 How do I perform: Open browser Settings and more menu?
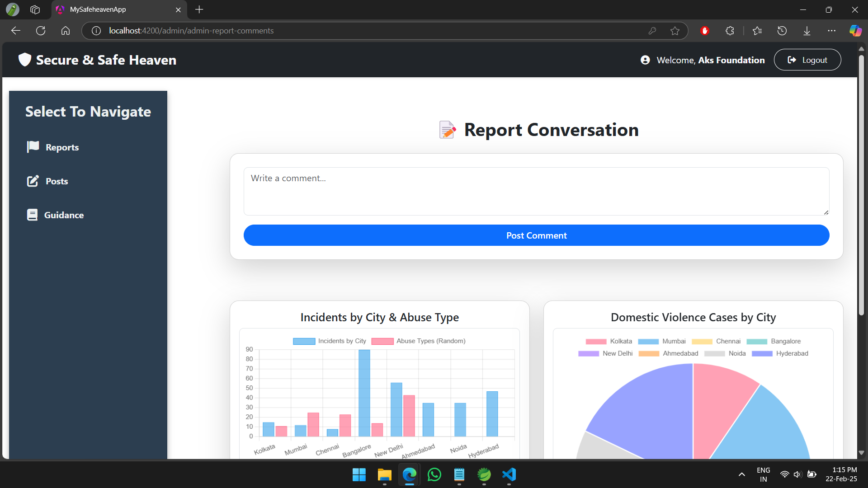(x=831, y=31)
